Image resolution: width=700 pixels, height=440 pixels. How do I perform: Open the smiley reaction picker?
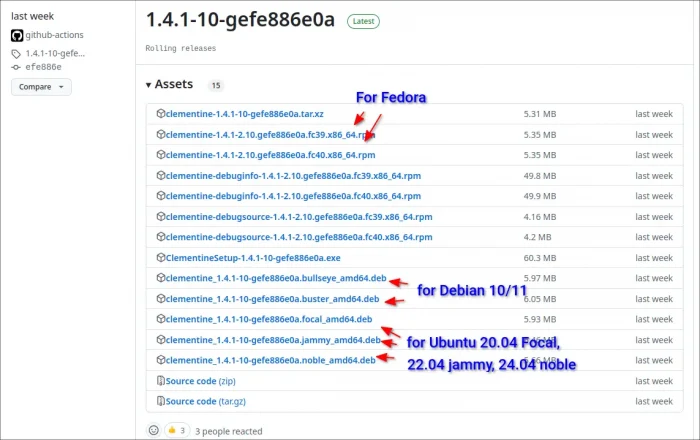[154, 430]
